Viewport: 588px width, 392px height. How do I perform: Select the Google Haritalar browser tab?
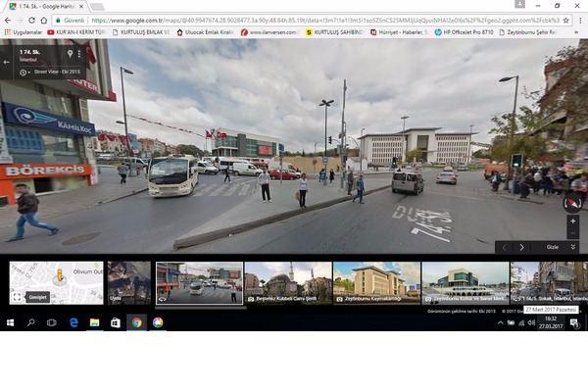[x=45, y=7]
